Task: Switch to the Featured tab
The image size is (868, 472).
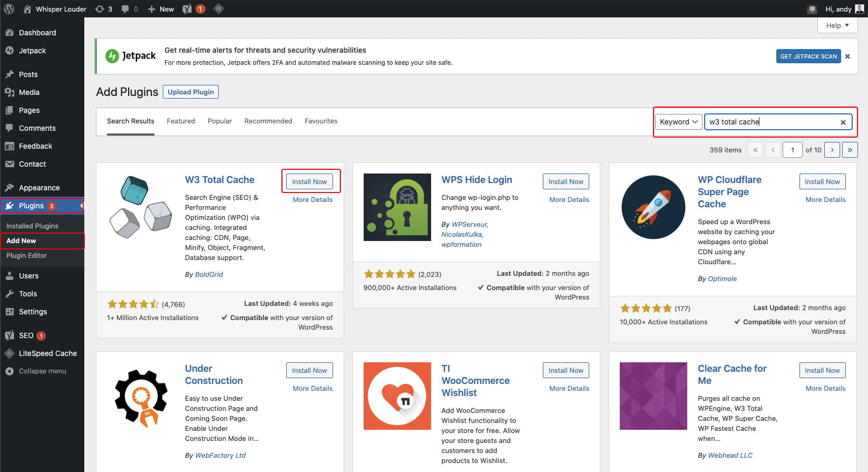Action: (x=181, y=121)
